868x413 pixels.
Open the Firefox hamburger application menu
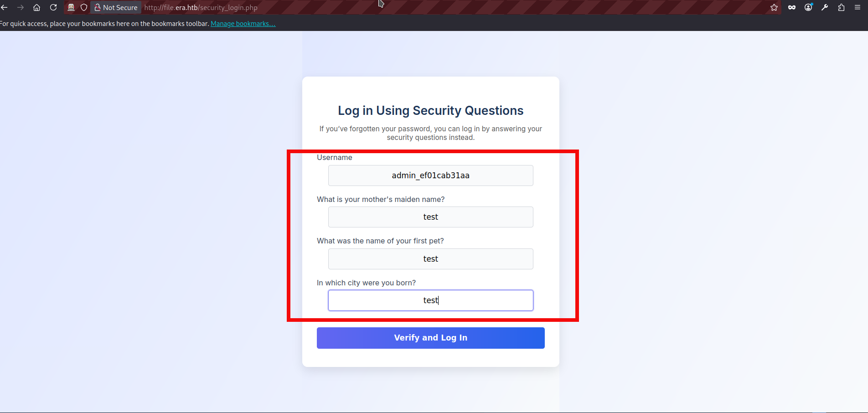click(x=858, y=7)
